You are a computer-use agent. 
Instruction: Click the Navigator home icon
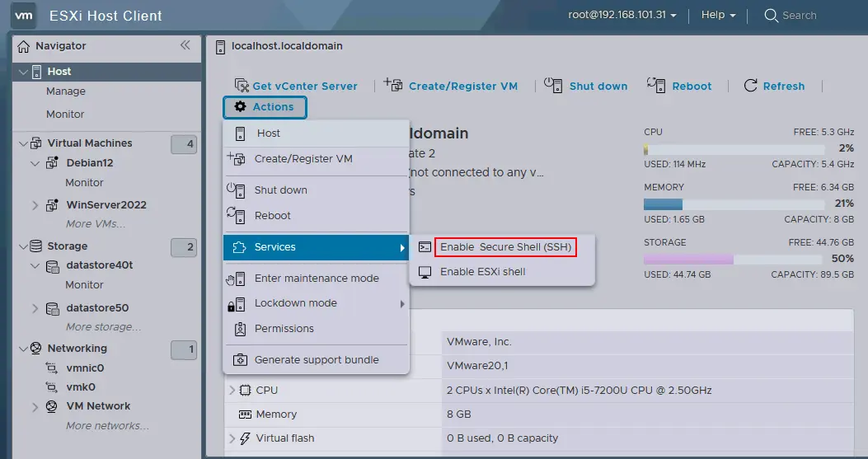click(x=23, y=46)
